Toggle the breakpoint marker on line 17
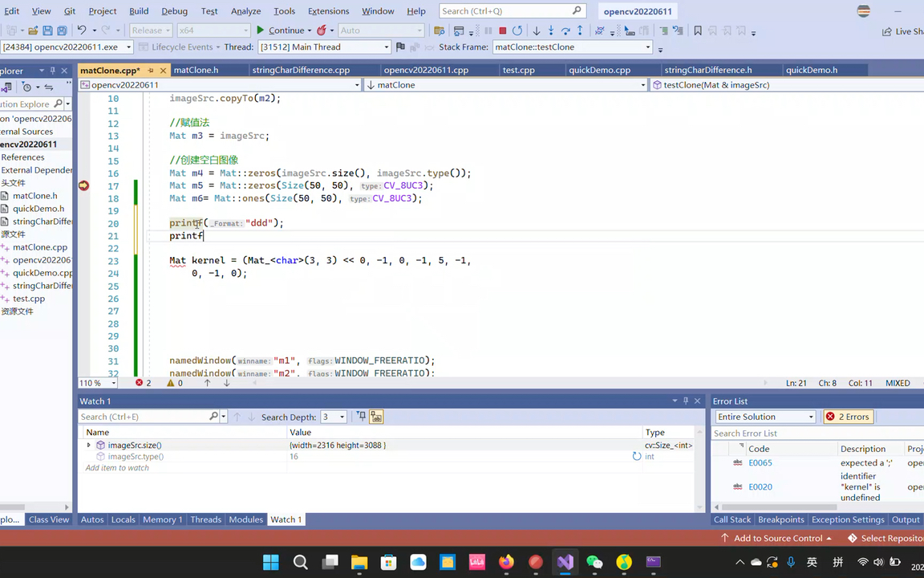Screen dimensions: 924x578 click(x=83, y=185)
